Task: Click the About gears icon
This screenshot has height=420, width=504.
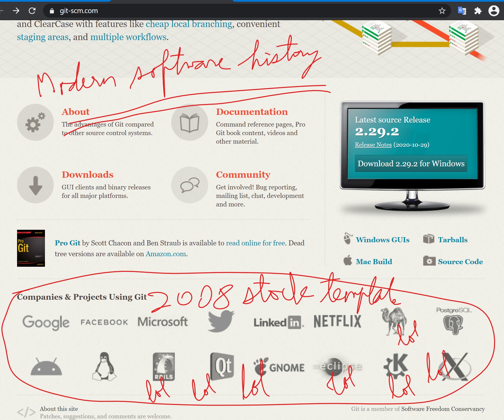Action: pos(36,122)
